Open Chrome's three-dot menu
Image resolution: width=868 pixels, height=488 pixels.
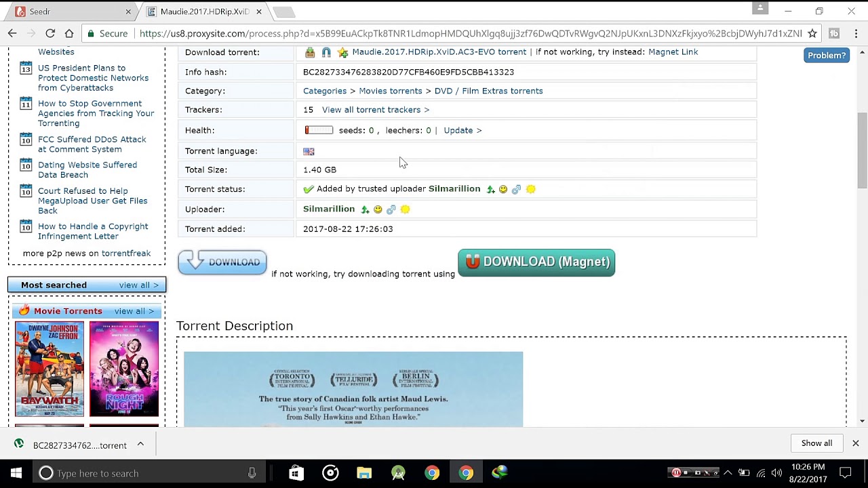pos(856,33)
